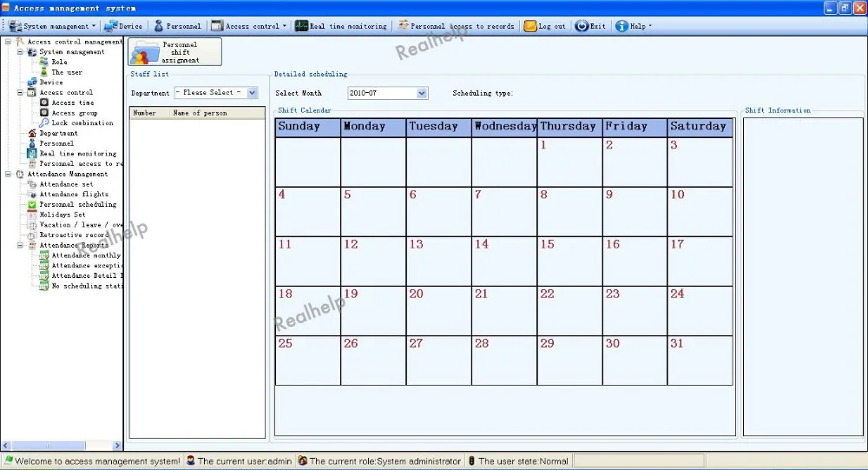Click the Sunday calendar header
868x470 pixels.
point(308,127)
